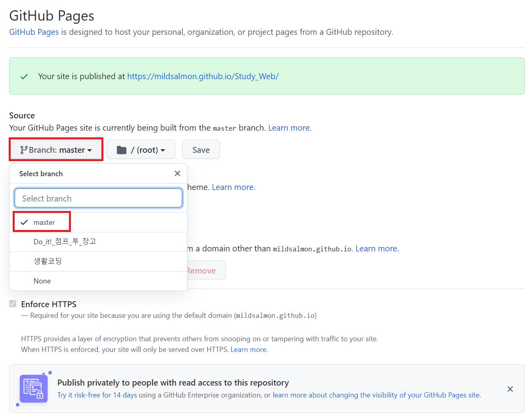532x418 pixels.
Task: Click the GitHub Pages link in description
Action: [34, 32]
